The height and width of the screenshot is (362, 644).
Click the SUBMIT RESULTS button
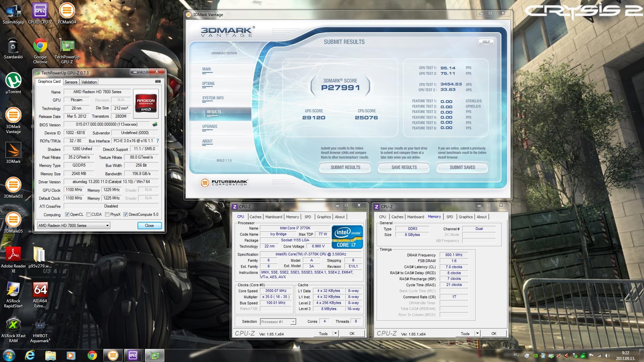(345, 167)
